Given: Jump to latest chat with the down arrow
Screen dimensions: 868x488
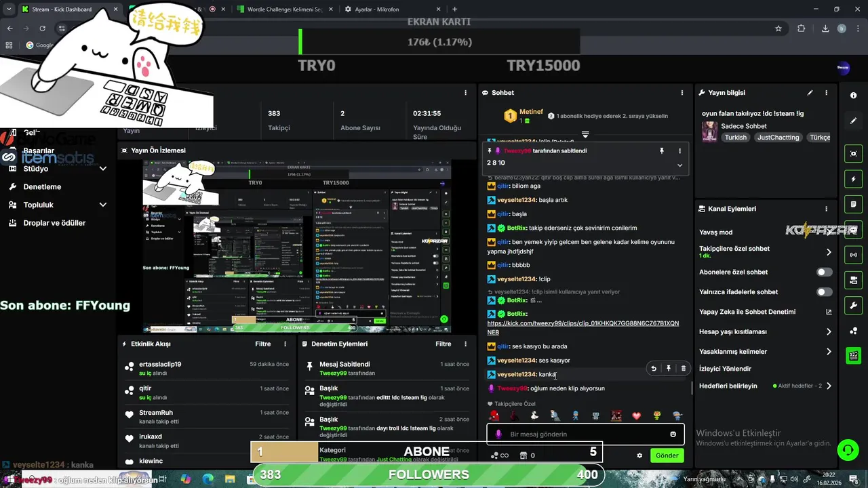Looking at the screenshot, I should (x=585, y=135).
